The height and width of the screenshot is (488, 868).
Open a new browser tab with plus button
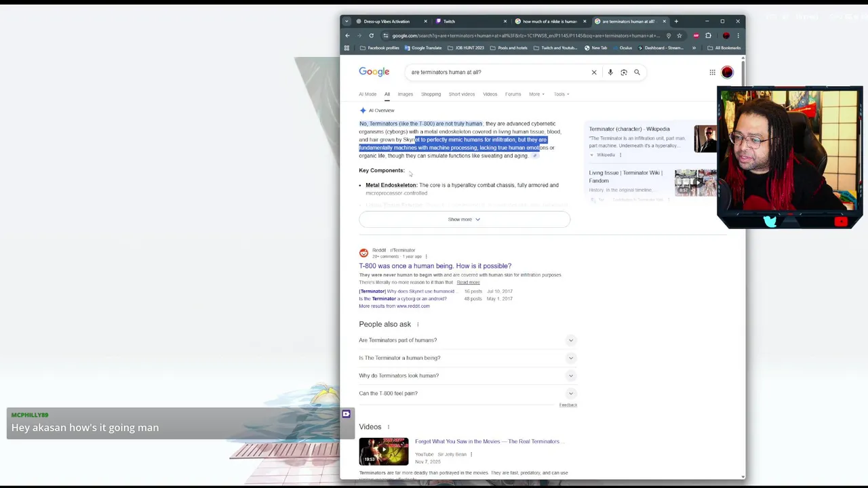click(676, 21)
